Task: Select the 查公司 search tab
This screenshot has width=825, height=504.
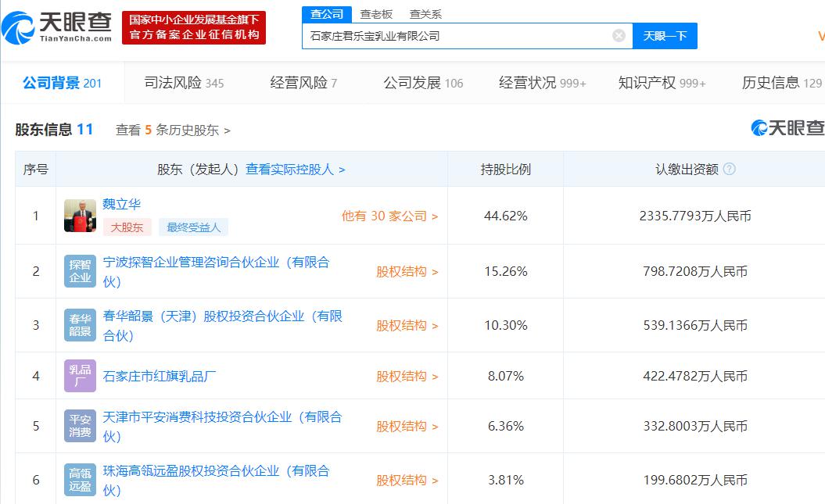Action: point(327,14)
